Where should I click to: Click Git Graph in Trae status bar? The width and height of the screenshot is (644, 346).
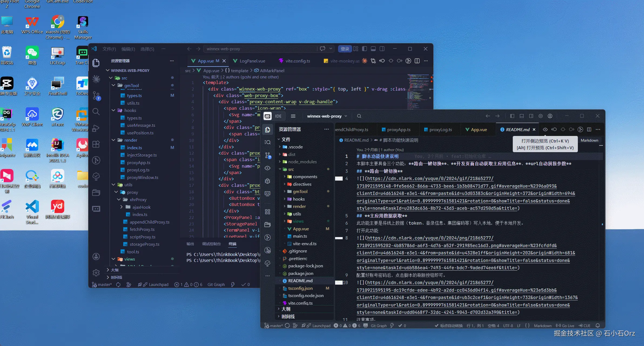pos(379,326)
